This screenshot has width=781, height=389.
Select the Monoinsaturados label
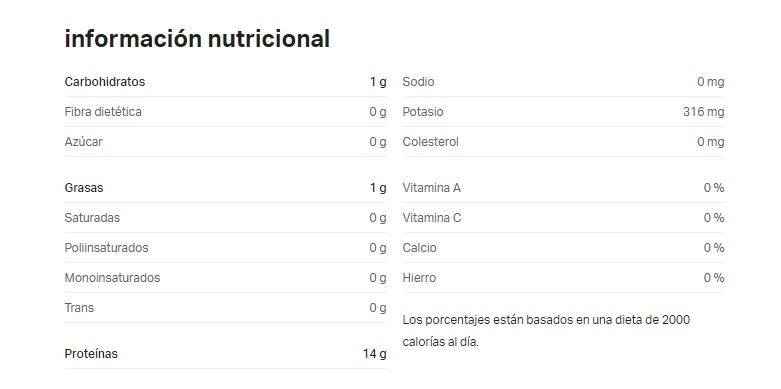click(113, 277)
